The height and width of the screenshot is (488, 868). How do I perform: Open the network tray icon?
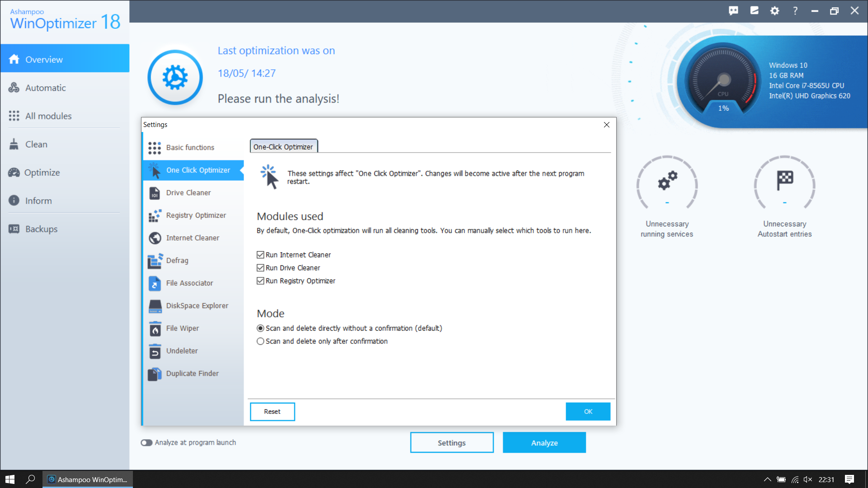coord(795,479)
